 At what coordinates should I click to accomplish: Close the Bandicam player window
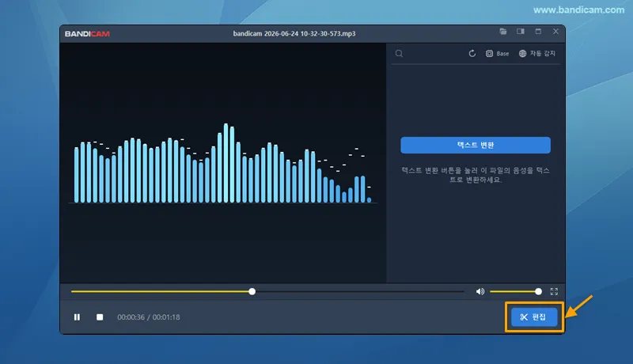(x=556, y=32)
